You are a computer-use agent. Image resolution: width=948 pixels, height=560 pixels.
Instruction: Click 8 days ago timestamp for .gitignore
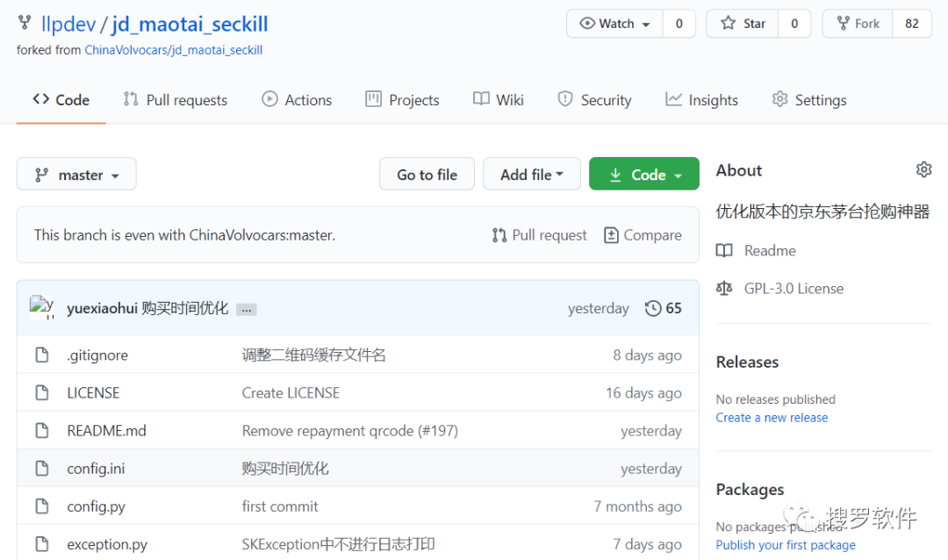coord(647,355)
